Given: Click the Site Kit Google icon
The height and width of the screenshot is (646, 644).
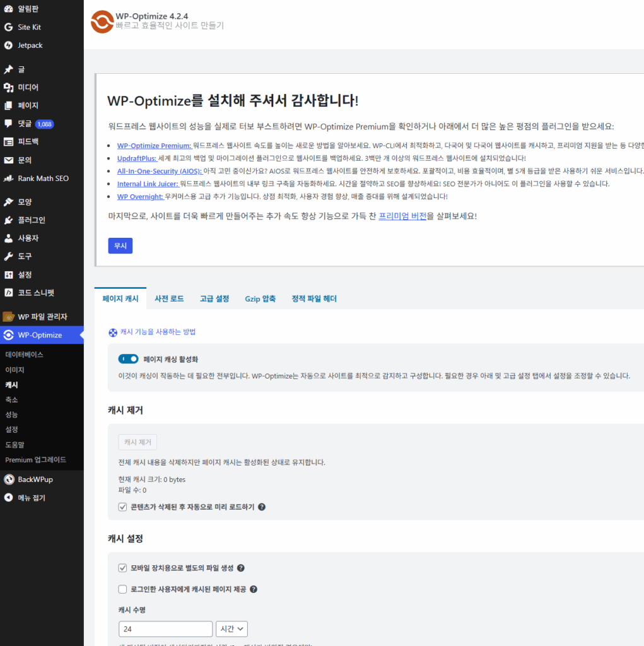Looking at the screenshot, I should (x=8, y=27).
